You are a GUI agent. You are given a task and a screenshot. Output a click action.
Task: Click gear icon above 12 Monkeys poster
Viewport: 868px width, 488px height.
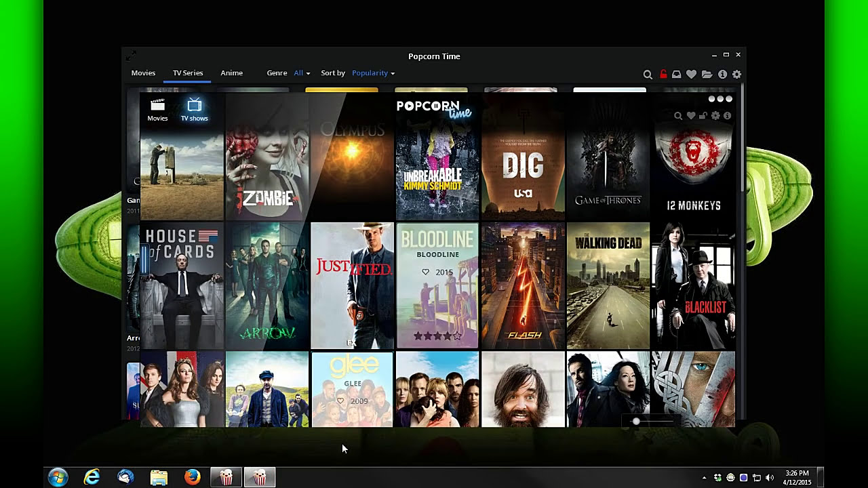[715, 116]
